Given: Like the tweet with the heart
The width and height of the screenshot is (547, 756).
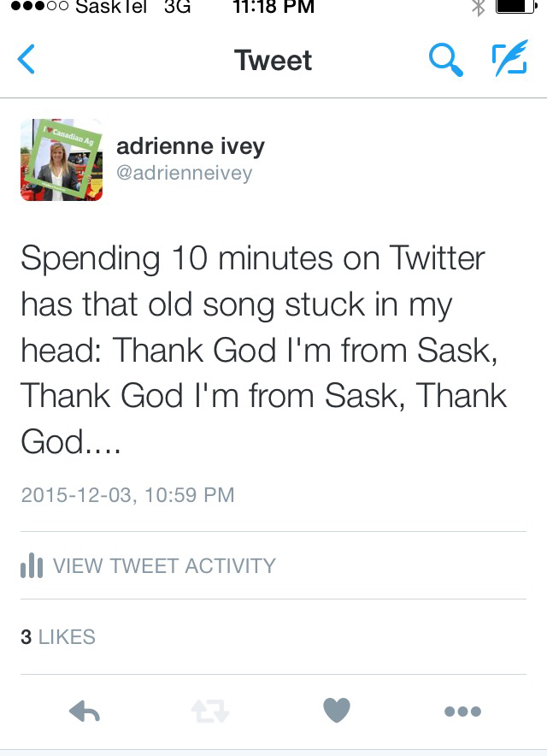Looking at the screenshot, I should 337,710.
